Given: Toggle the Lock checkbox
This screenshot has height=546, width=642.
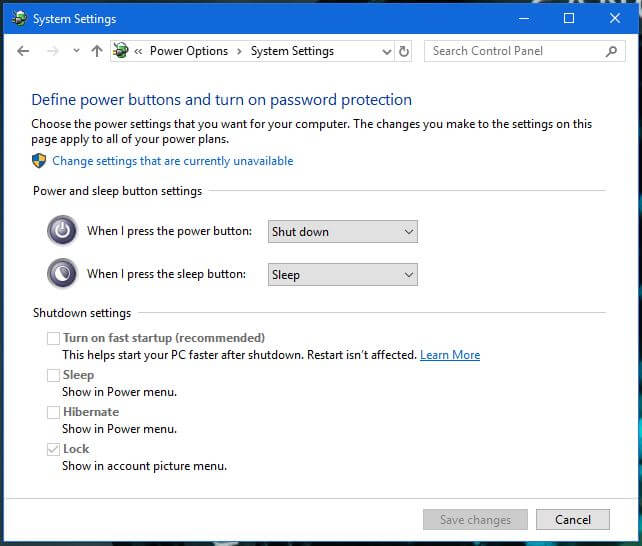Looking at the screenshot, I should [53, 449].
